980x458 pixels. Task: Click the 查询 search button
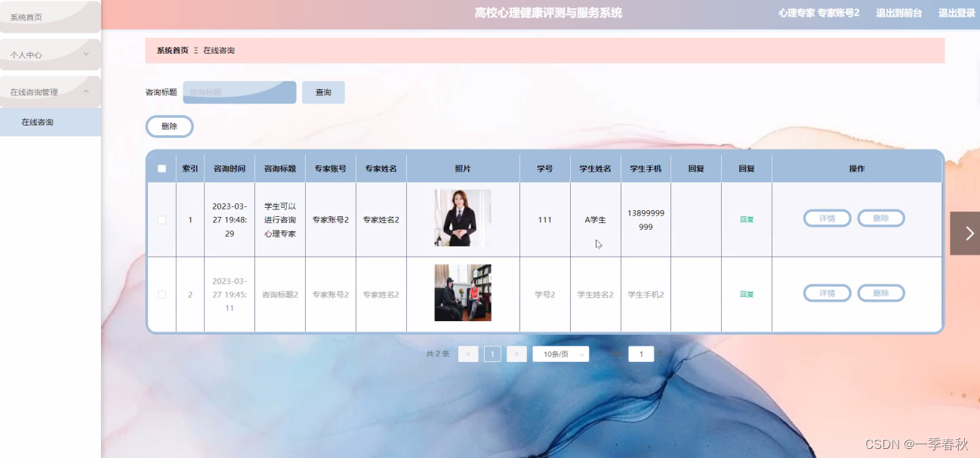323,92
